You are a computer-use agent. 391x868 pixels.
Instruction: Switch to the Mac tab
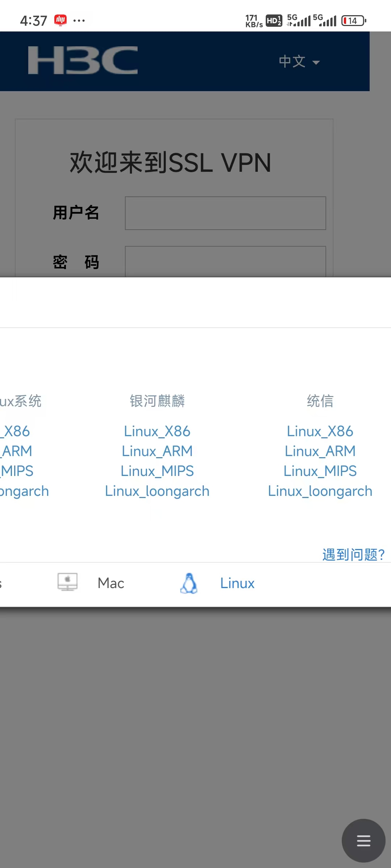tap(111, 583)
